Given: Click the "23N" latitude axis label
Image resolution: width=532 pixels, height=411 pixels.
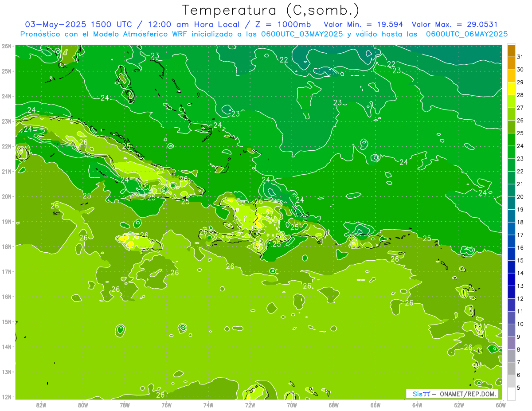Looking at the screenshot, I should tap(6, 121).
